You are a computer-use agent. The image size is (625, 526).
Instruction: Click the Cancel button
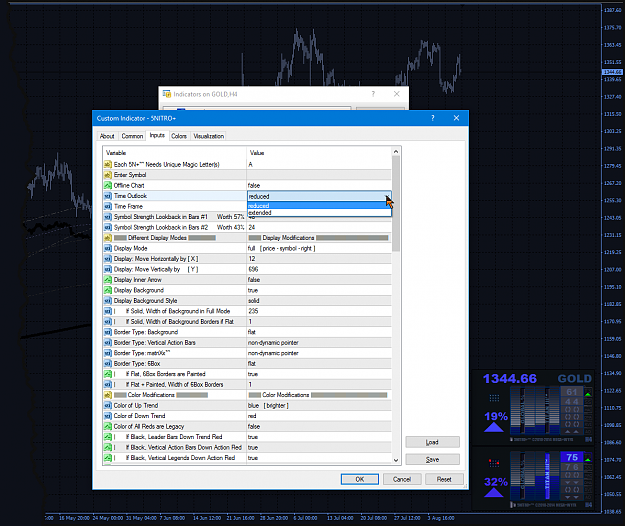coord(402,479)
